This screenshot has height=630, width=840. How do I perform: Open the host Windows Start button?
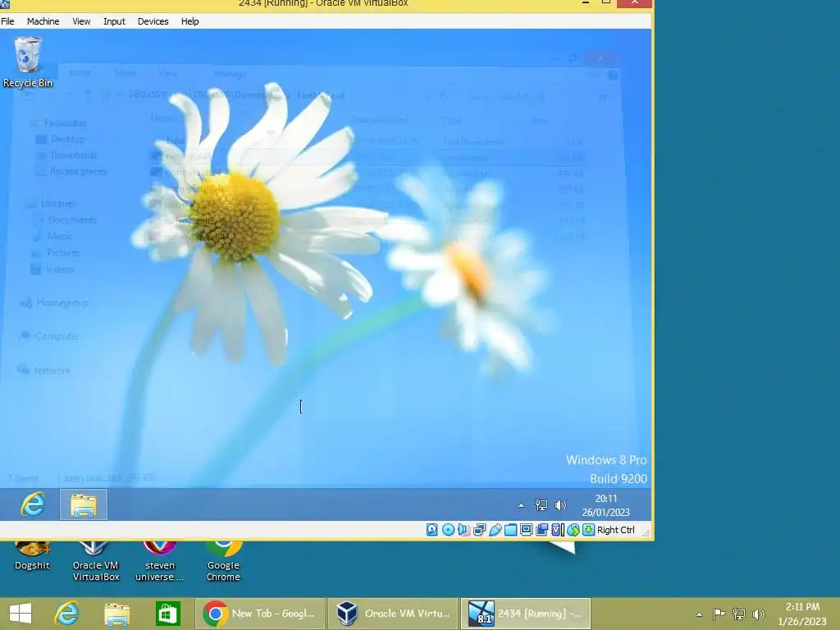(x=21, y=614)
